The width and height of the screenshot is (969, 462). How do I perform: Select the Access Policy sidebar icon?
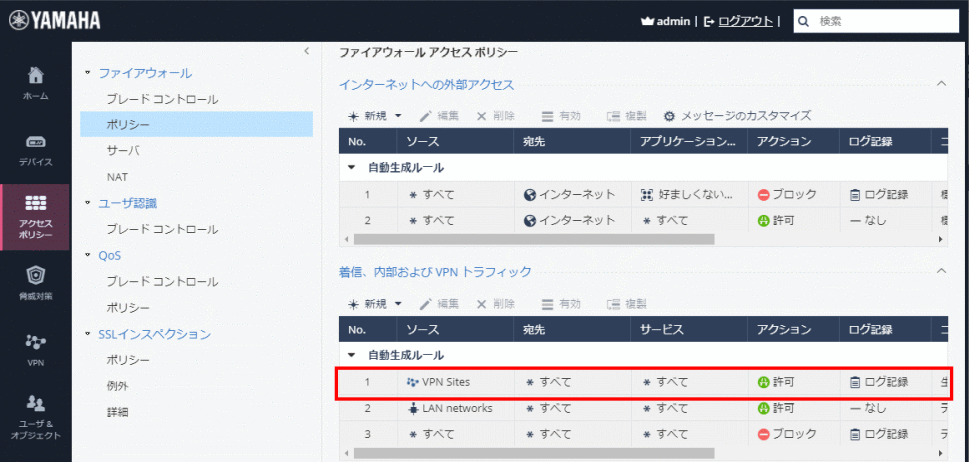35,216
